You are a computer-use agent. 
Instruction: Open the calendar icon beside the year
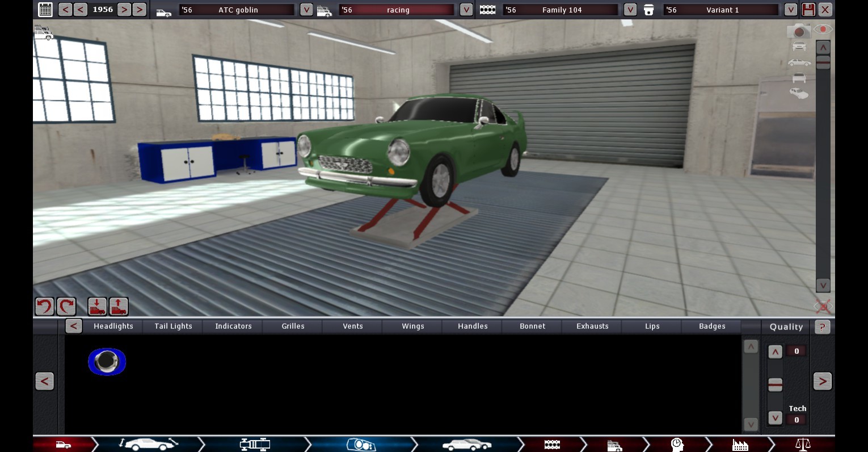coord(45,10)
